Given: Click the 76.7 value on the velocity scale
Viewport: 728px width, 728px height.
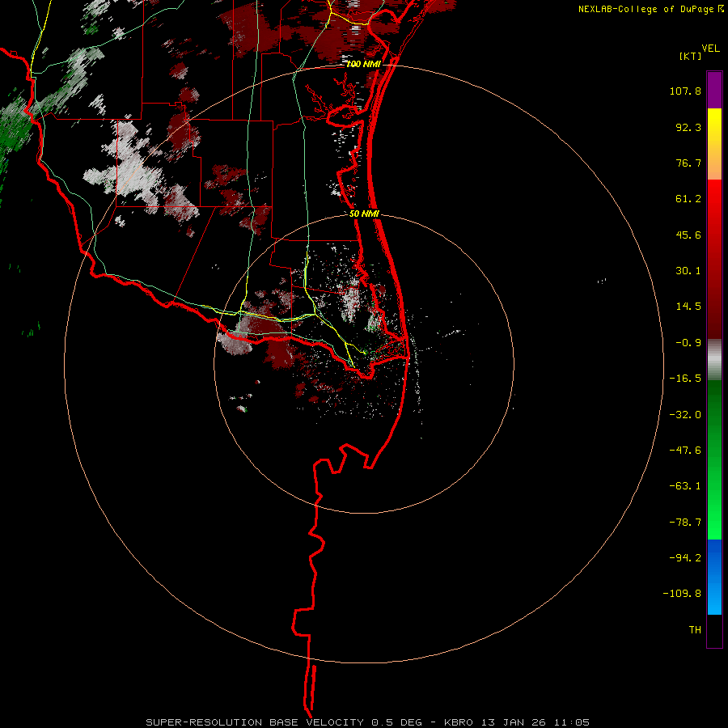Looking at the screenshot, I should 688,163.
